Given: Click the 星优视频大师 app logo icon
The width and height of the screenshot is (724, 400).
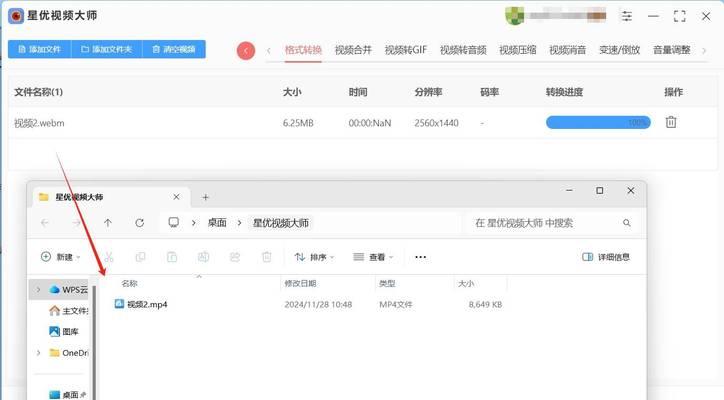Looking at the screenshot, I should [x=16, y=16].
